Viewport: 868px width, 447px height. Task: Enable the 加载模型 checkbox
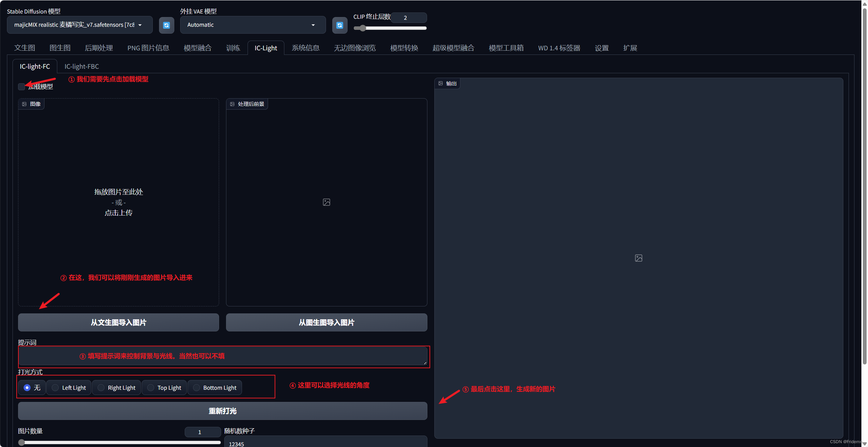click(22, 87)
